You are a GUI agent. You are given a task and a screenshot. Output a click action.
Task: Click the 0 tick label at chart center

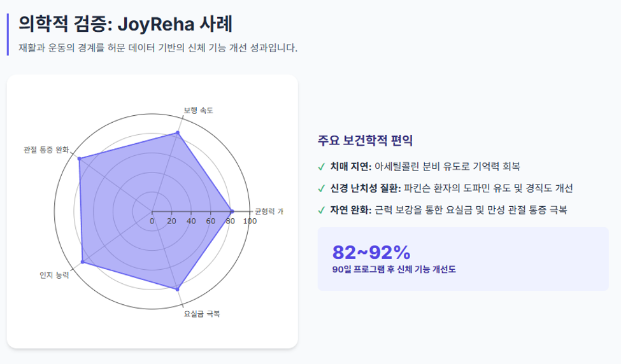[x=152, y=221]
